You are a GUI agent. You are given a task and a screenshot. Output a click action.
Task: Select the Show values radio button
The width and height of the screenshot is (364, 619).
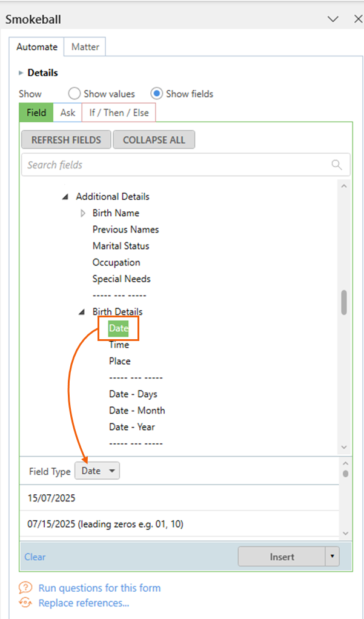point(74,94)
